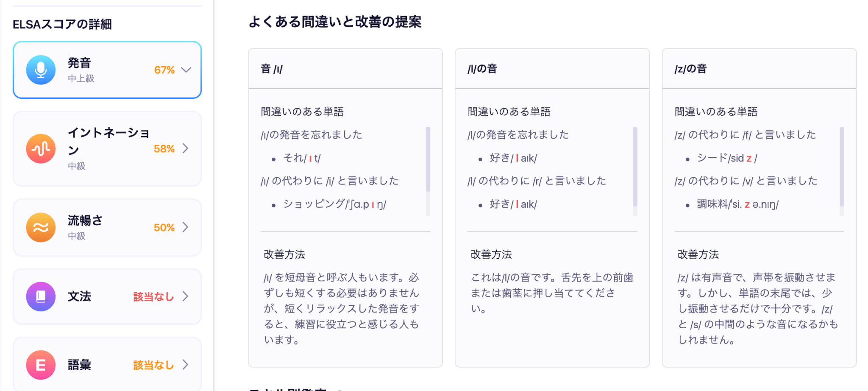Select the 流暢さ score card

point(107,227)
